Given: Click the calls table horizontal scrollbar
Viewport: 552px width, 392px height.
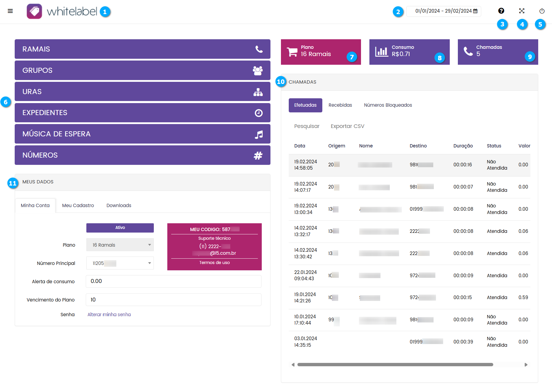Looking at the screenshot, I should (395, 365).
